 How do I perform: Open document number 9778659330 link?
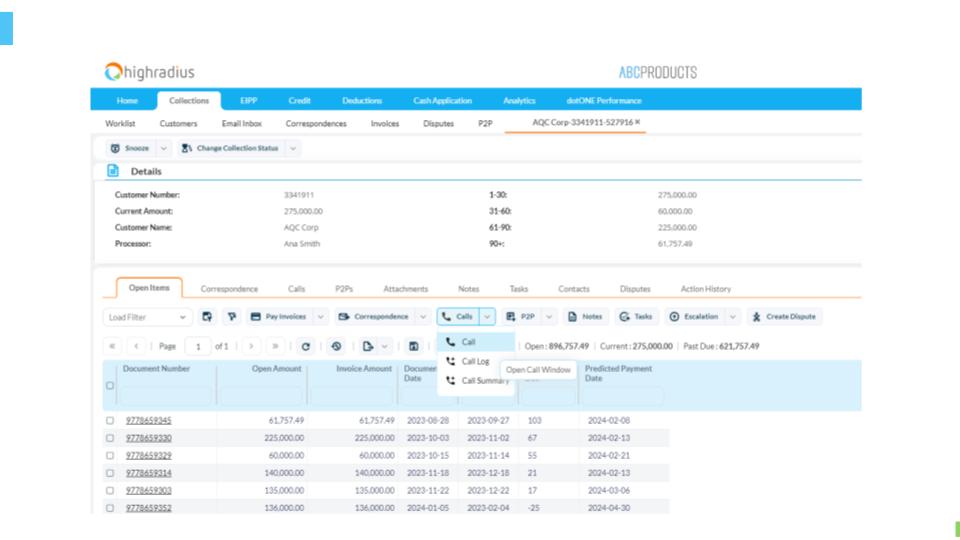coord(148,438)
